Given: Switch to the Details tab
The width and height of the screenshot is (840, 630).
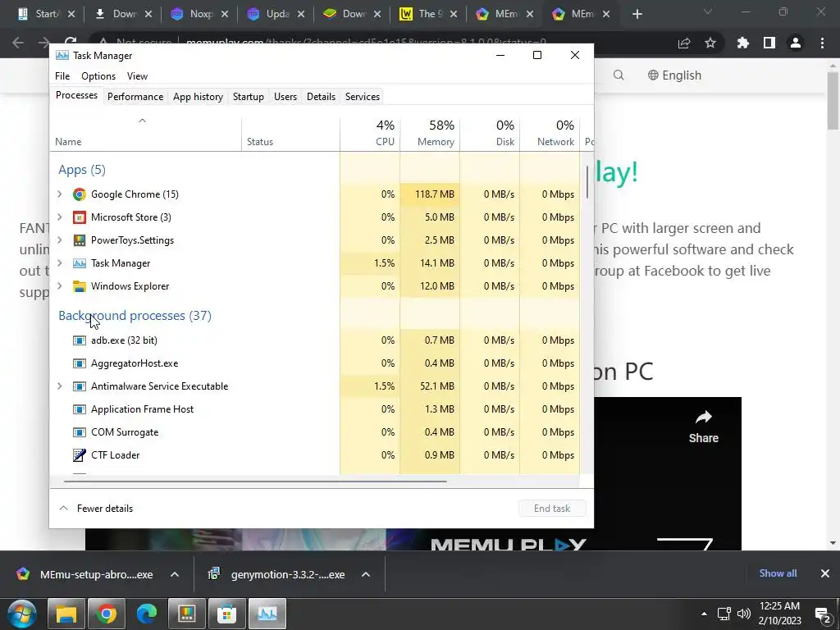Looking at the screenshot, I should (x=321, y=97).
